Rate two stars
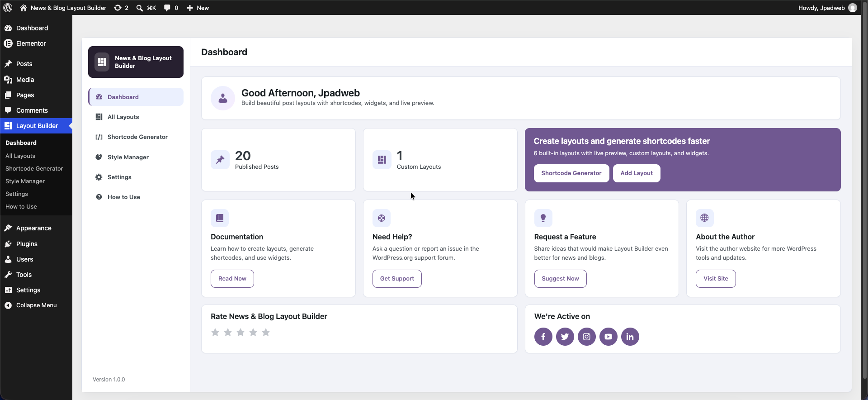Image resolution: width=868 pixels, height=400 pixels. [228, 333]
